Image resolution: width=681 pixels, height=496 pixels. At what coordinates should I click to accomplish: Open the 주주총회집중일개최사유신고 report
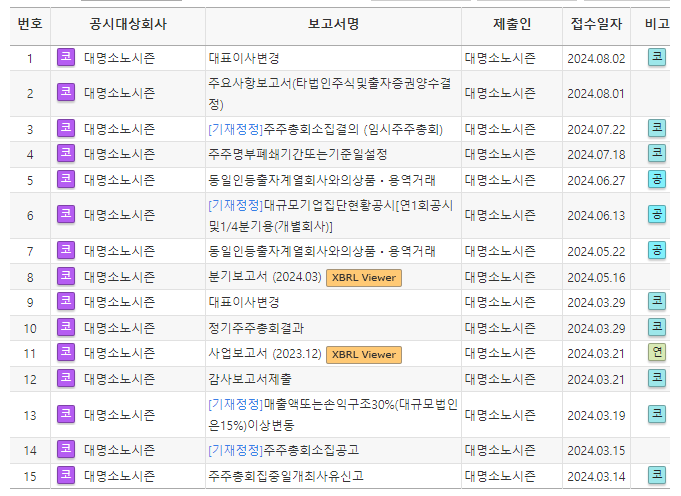pos(286,476)
